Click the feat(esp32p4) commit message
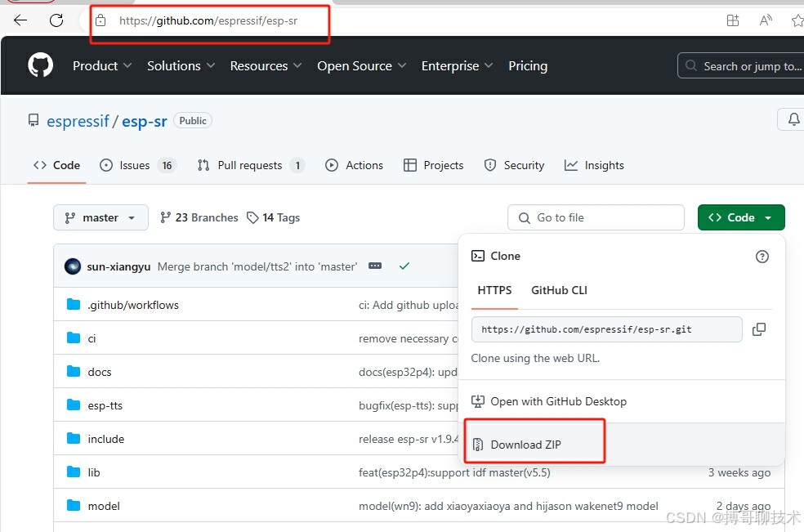804x532 pixels. (454, 472)
